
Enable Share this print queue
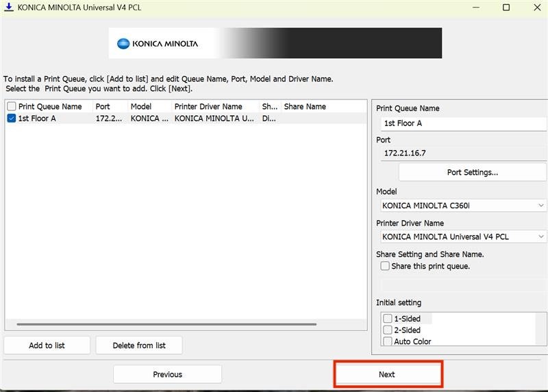tap(385, 266)
